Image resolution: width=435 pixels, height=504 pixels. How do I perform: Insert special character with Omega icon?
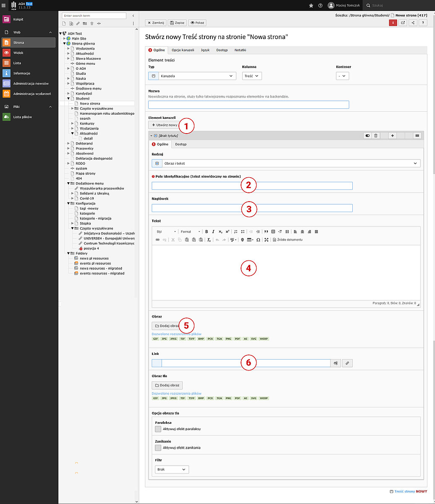pyautogui.click(x=258, y=240)
